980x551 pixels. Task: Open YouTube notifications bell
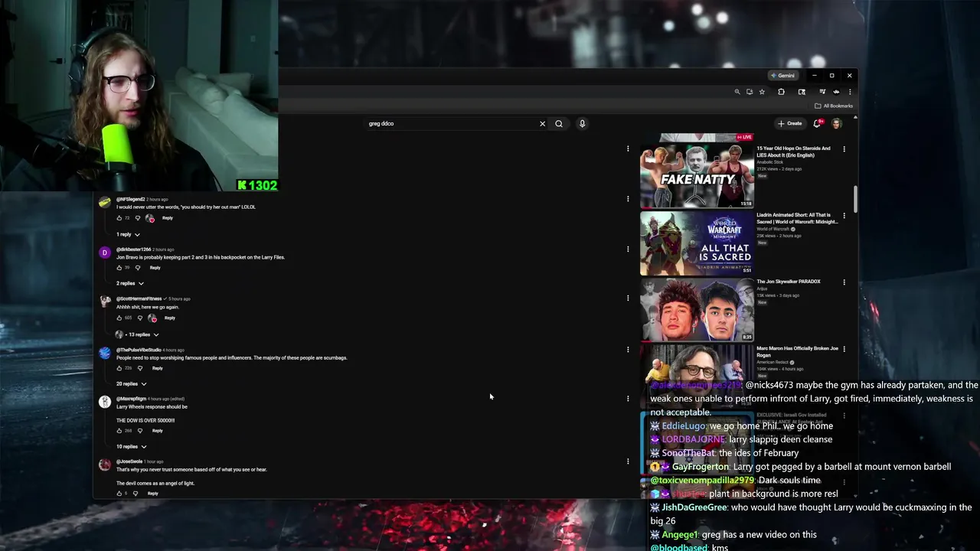pos(817,123)
